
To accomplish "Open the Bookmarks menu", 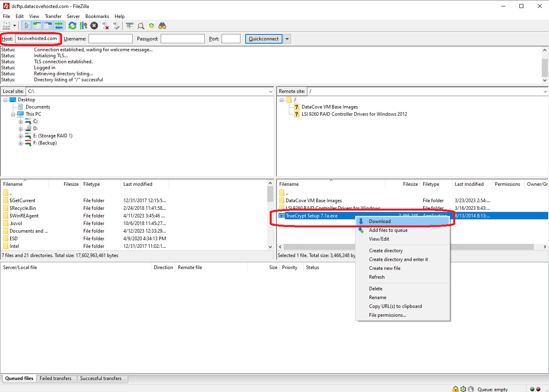I will (x=97, y=16).
